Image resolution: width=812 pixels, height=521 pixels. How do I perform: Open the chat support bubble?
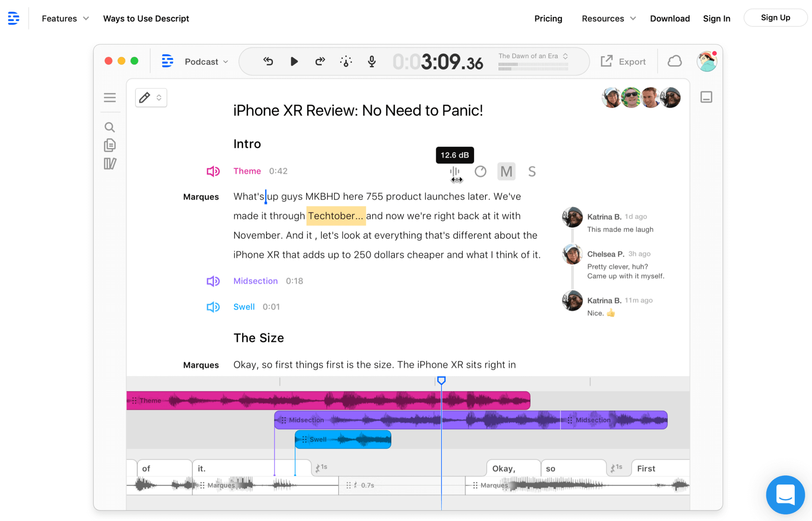(785, 495)
